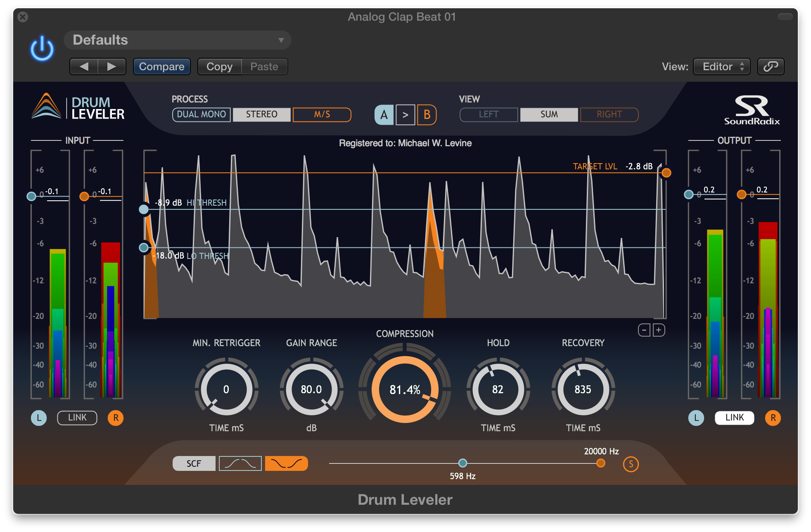Screen dimensions: 811x532
Task: Select M/S process mode
Action: [x=322, y=114]
